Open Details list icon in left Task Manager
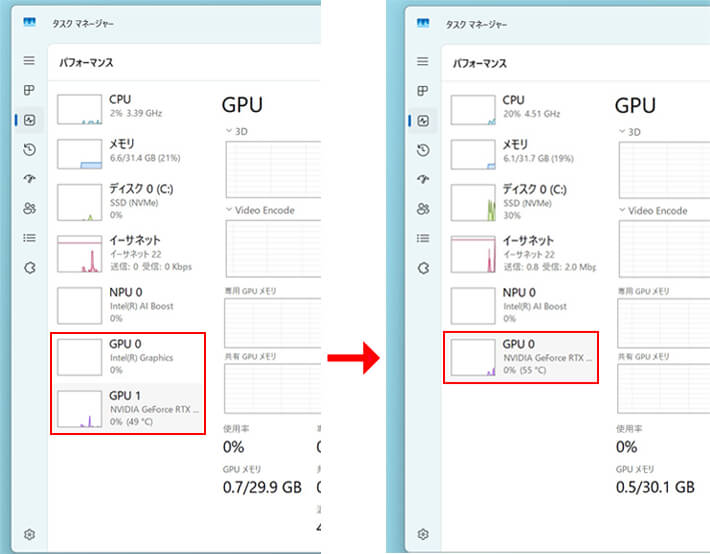710x554 pixels. (x=29, y=238)
